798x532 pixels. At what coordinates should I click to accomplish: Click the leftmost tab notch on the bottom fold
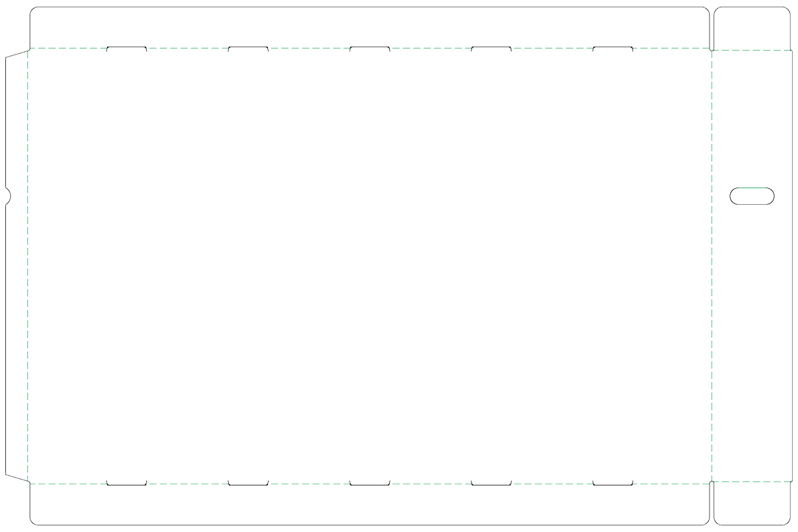[x=126, y=483]
